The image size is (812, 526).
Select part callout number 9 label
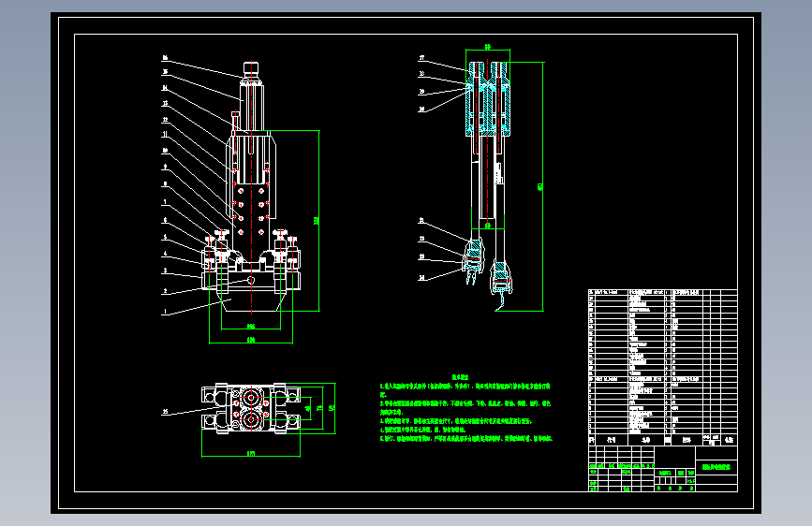click(x=165, y=167)
